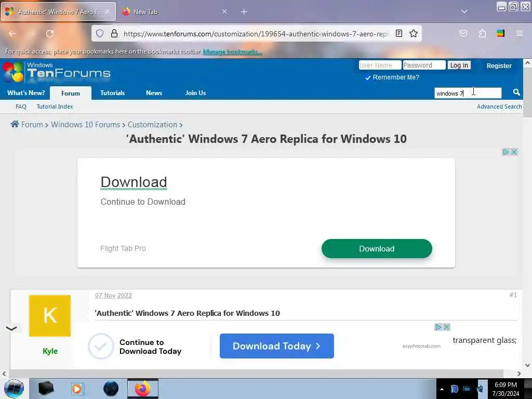
Task: Open the What's New? menu
Action: pyautogui.click(x=26, y=93)
